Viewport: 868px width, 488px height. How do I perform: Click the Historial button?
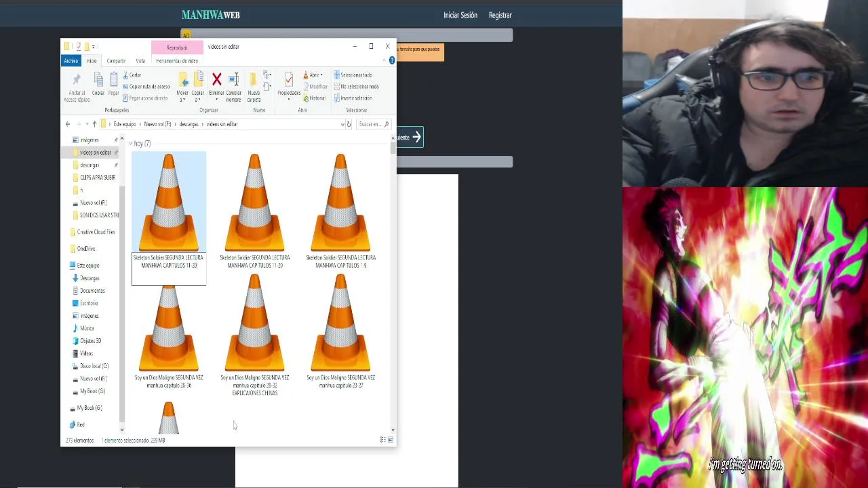pyautogui.click(x=315, y=98)
